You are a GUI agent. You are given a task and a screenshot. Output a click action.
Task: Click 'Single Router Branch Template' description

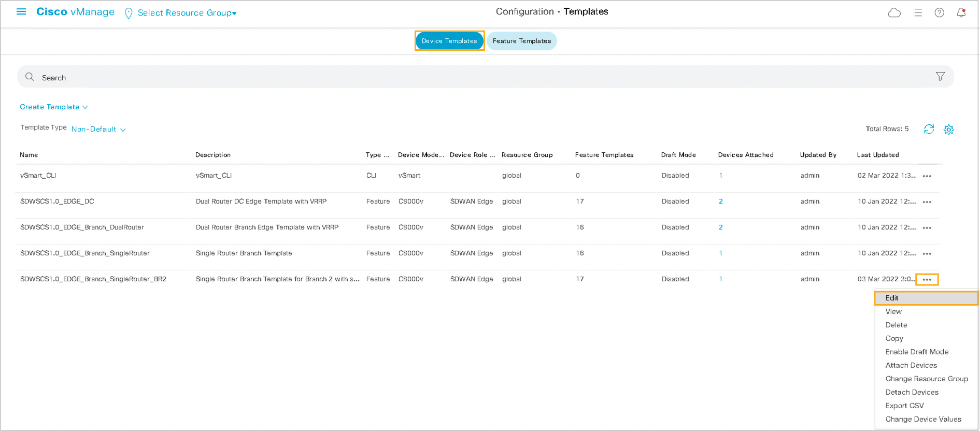coord(244,253)
